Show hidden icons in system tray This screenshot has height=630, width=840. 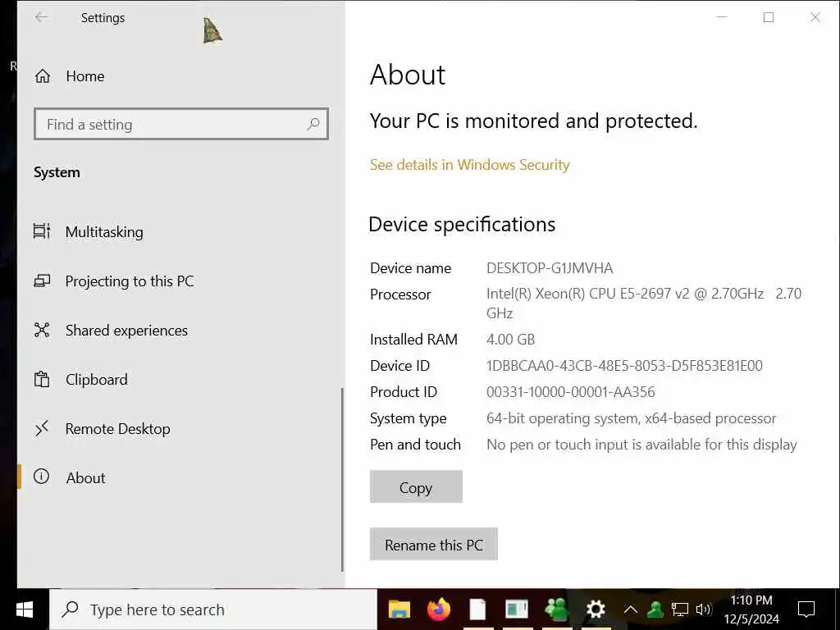coord(631,609)
